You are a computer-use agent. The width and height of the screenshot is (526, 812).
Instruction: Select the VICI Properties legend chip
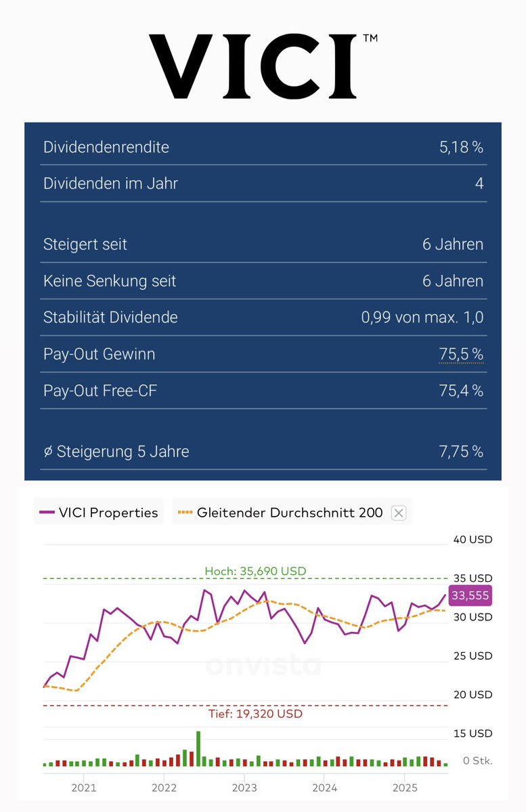click(99, 512)
